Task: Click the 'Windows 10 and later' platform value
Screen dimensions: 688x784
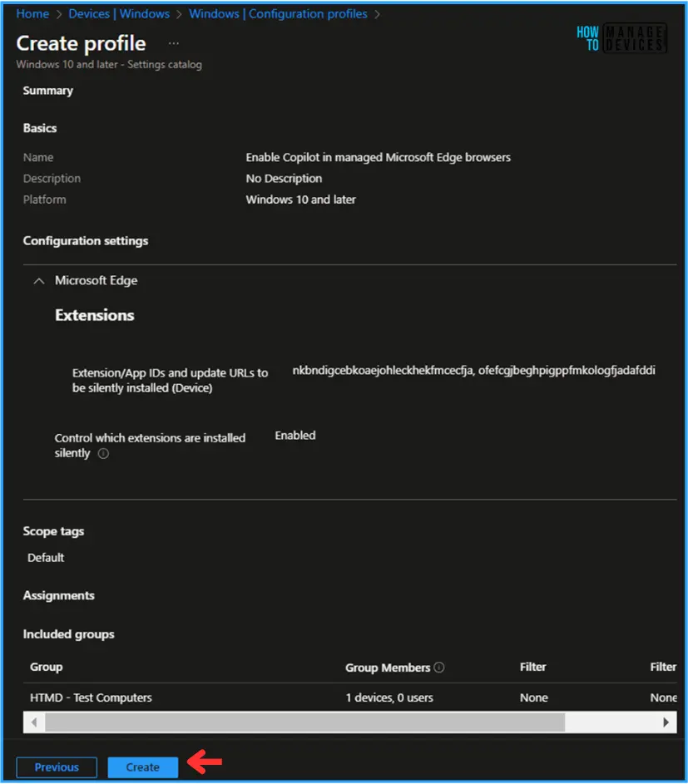Action: tap(300, 200)
